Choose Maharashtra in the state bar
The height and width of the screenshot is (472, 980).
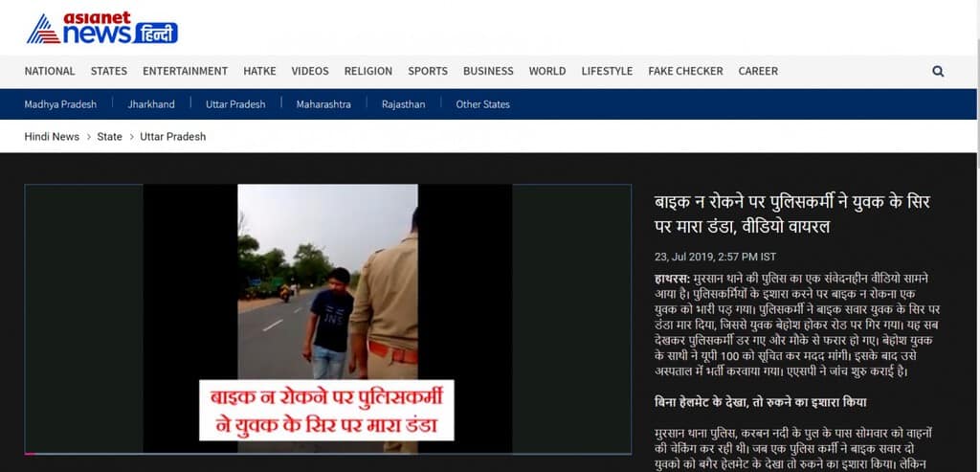click(x=323, y=104)
